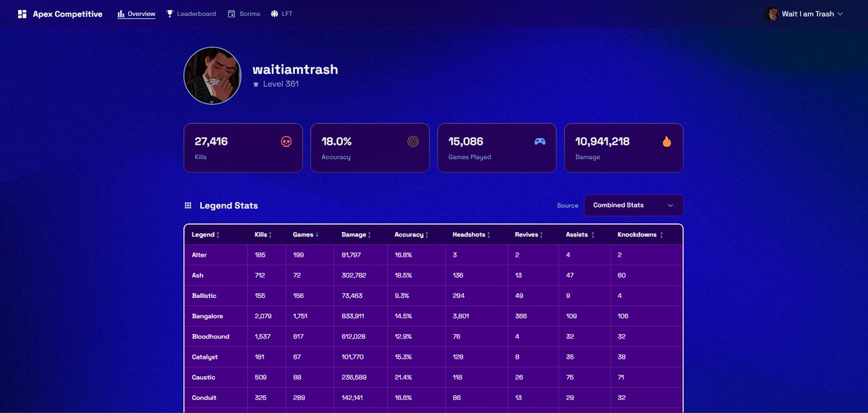The width and height of the screenshot is (868, 413).
Task: Click Bangalore's kills value 2,079
Action: coord(263,316)
